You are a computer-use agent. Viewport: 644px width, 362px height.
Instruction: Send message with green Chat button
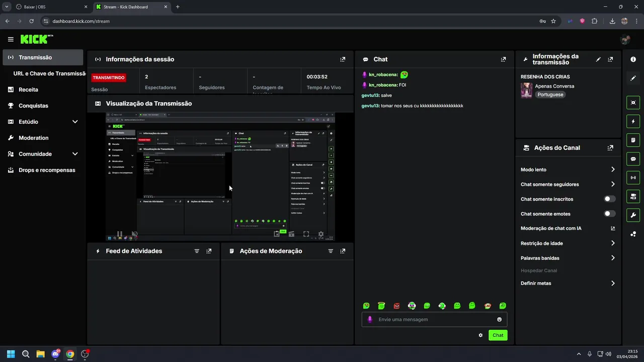click(498, 335)
